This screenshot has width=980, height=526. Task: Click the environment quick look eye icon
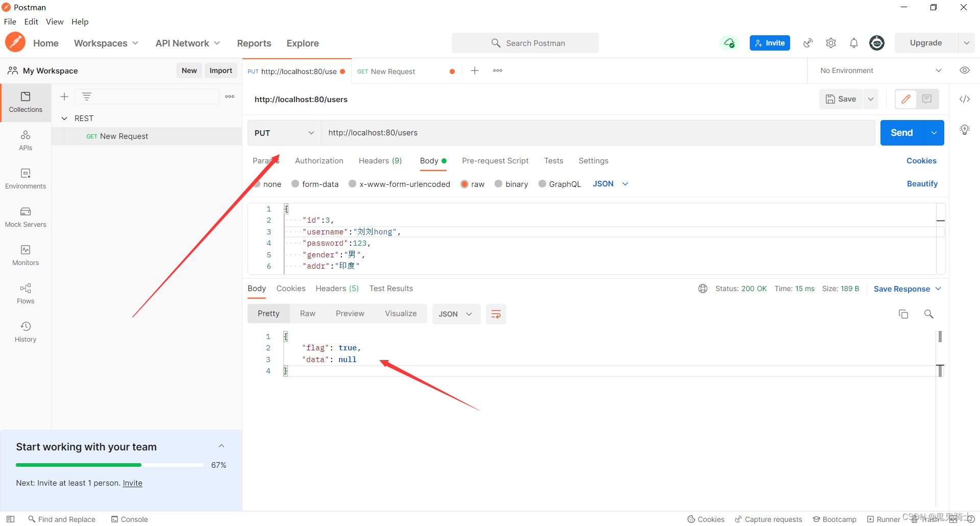pos(965,70)
